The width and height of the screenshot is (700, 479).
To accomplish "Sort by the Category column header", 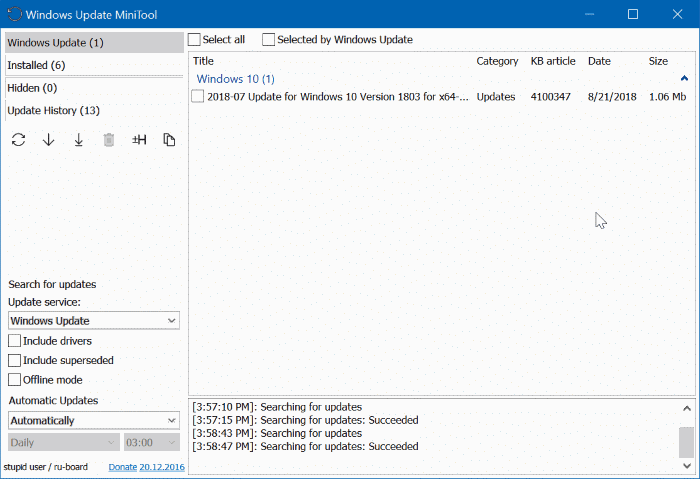I will [x=497, y=61].
